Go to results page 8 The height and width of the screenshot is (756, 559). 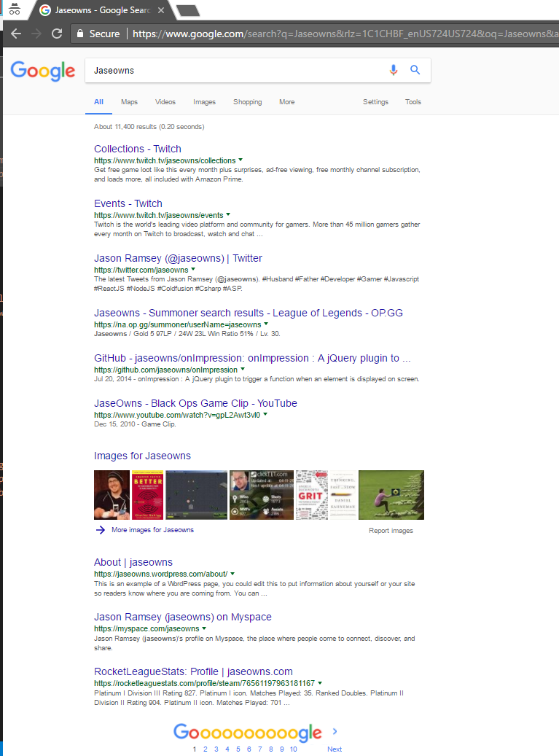(271, 749)
